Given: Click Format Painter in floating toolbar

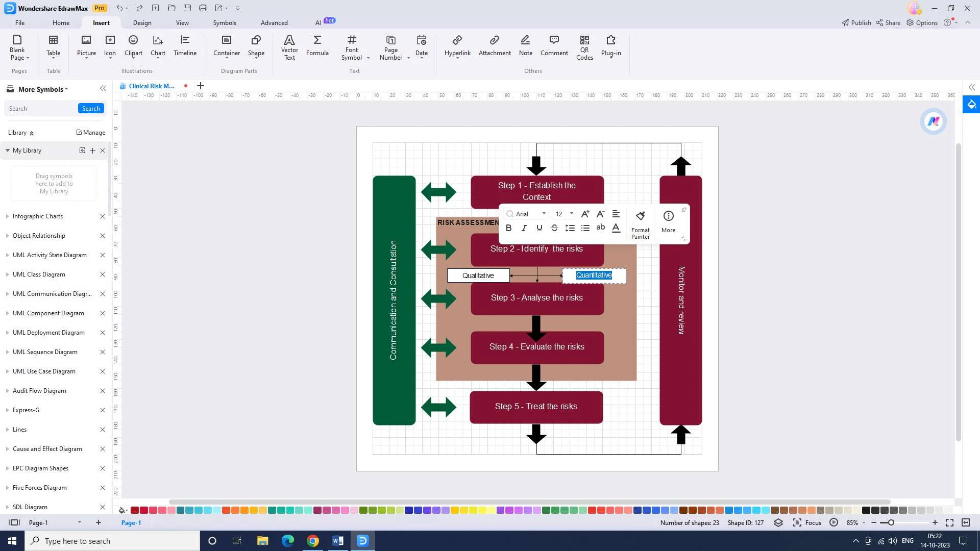Looking at the screenshot, I should [x=640, y=223].
